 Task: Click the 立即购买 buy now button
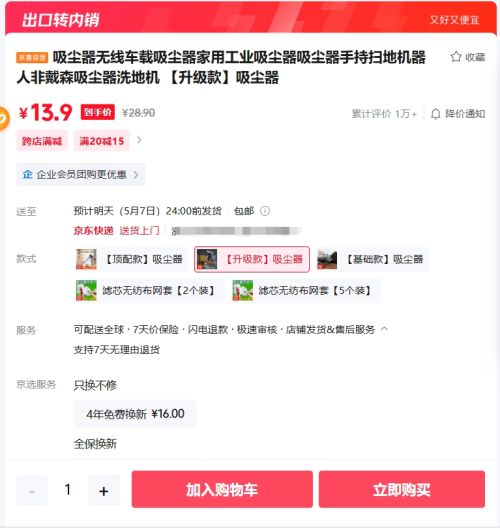[x=402, y=489]
